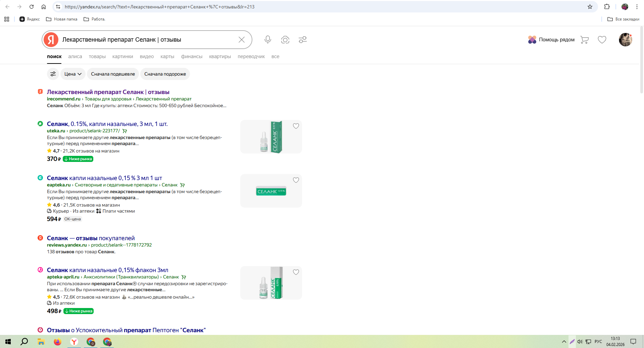The image size is (644, 348).
Task: Click the filters icon left of Цена
Action: point(53,74)
